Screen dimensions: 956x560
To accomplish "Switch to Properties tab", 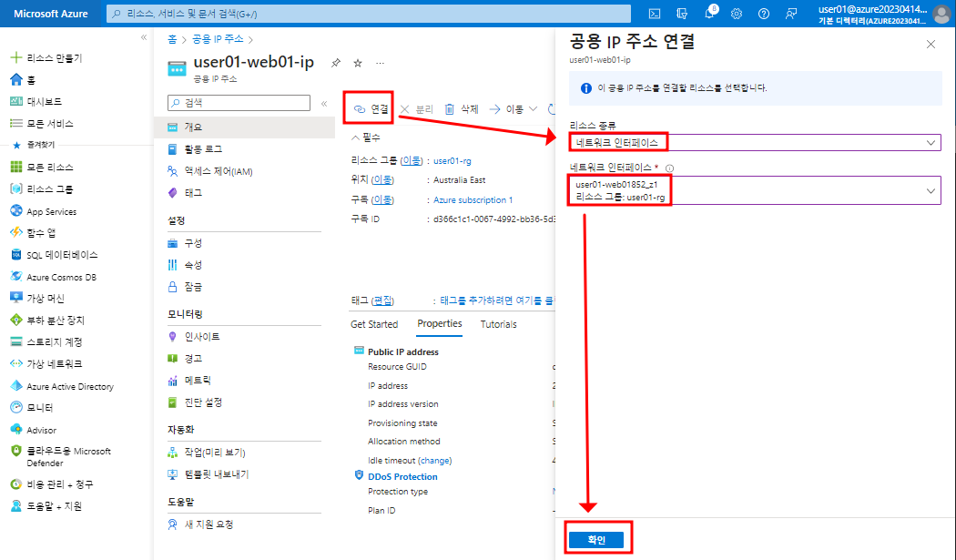I will click(440, 323).
